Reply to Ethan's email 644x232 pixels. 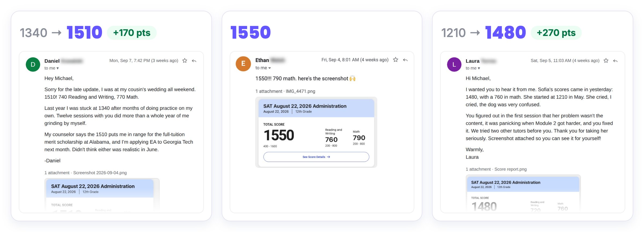[x=405, y=60]
